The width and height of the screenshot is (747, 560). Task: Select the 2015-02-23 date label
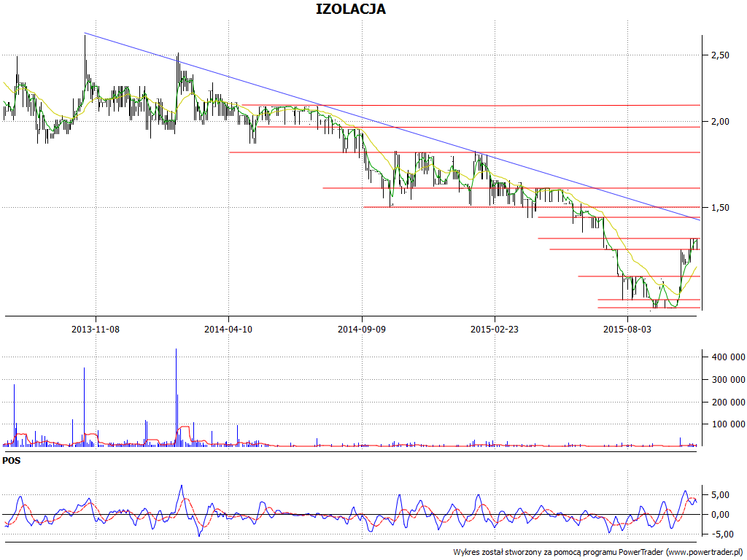pyautogui.click(x=495, y=329)
